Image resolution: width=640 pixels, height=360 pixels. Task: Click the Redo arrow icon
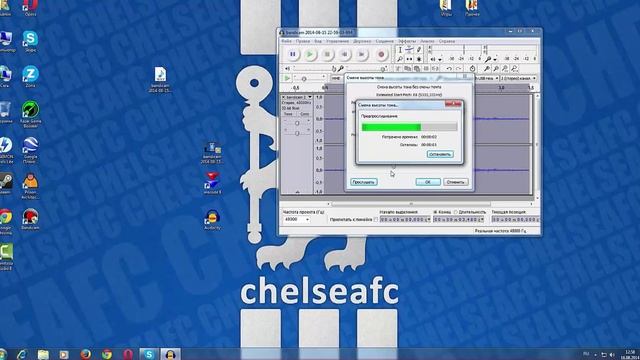[x=458, y=69]
